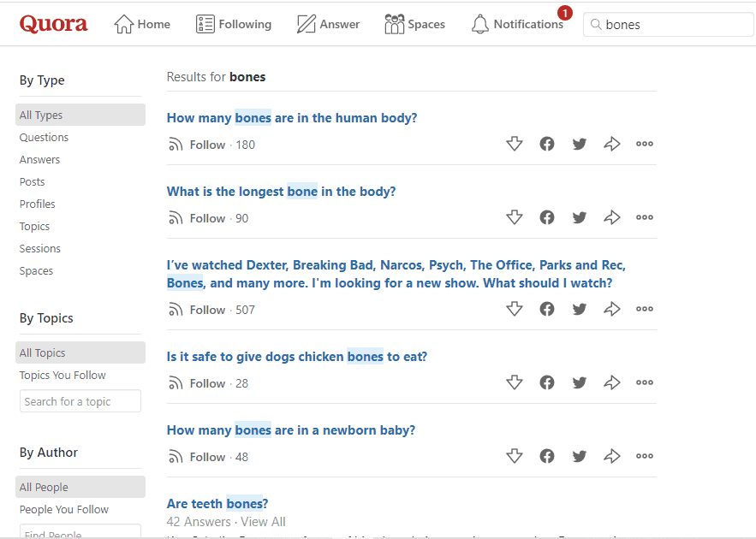Downvote the first question result

coord(515,144)
